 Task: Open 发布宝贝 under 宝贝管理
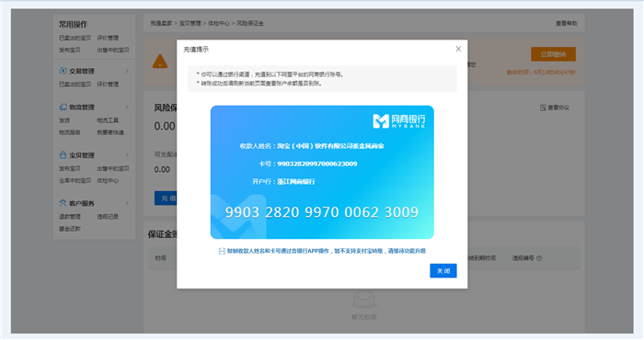pyautogui.click(x=69, y=168)
